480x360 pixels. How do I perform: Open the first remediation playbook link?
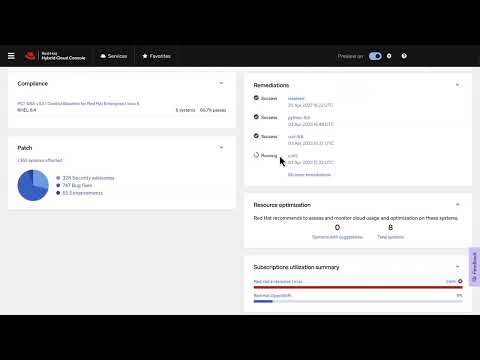click(x=296, y=98)
